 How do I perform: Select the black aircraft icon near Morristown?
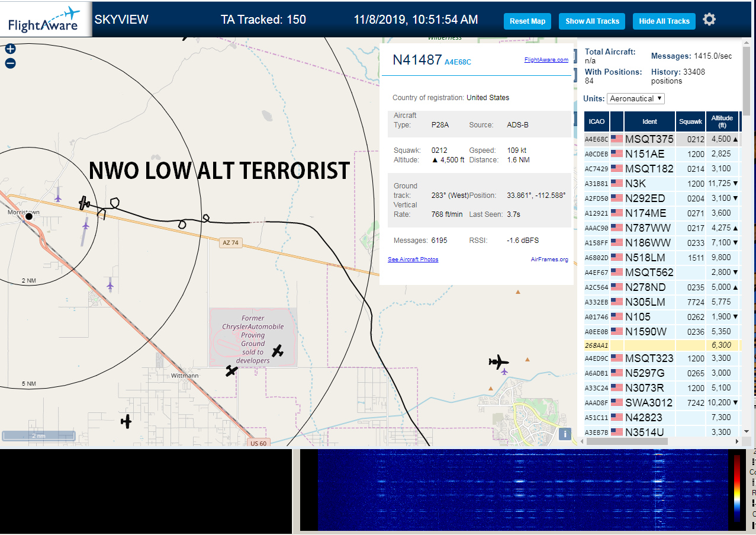pos(85,203)
